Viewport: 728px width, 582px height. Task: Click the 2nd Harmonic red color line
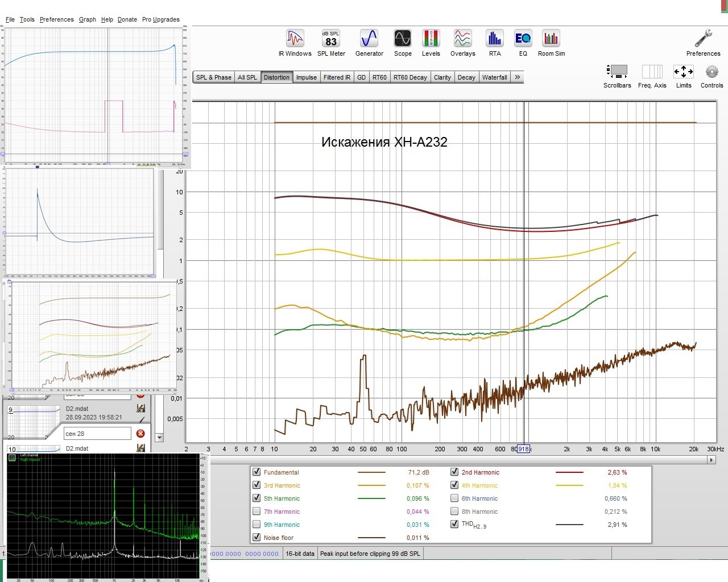coord(569,472)
